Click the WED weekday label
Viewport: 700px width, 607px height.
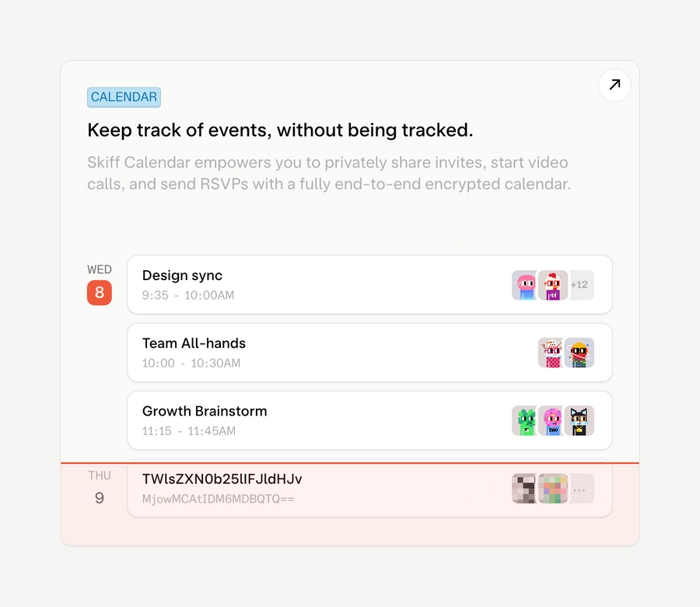[100, 269]
